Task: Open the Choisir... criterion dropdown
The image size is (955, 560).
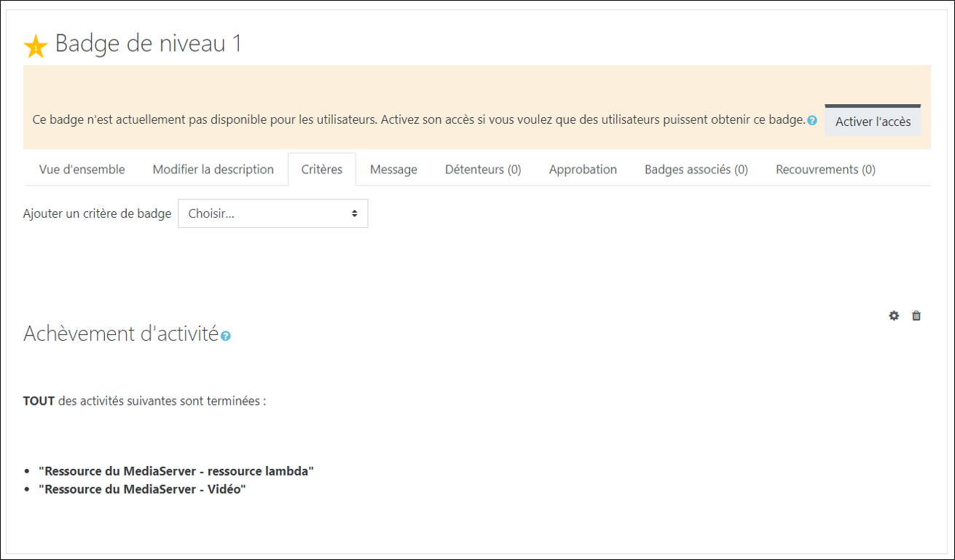Action: point(272,214)
